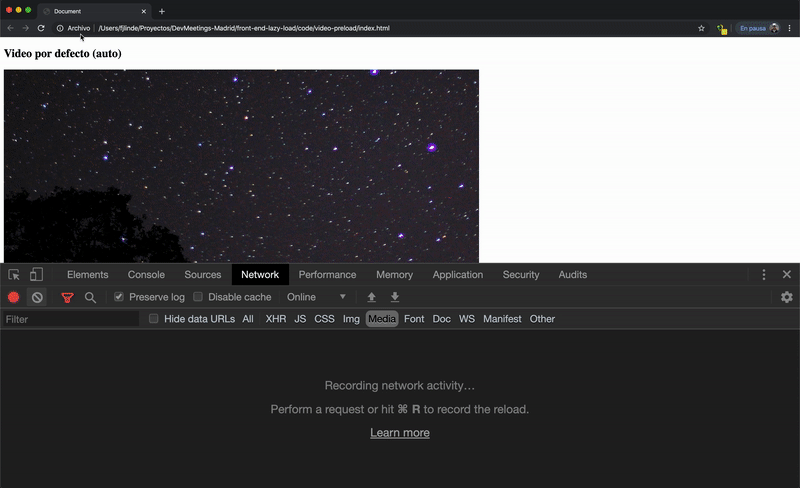The width and height of the screenshot is (800, 488).
Task: Filter requests by Font
Action: point(414,319)
